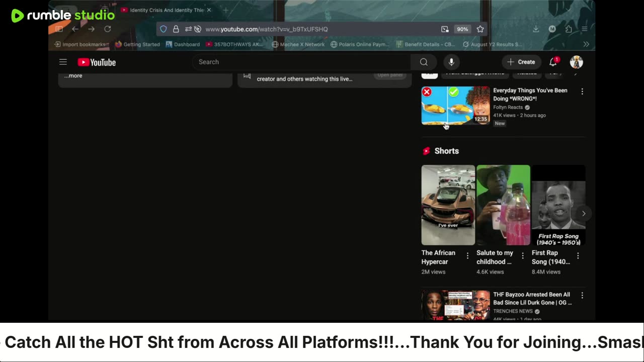Select the Identity Crisis And Identity Thief tab
Viewport: 644px width, 362px height.
tap(166, 10)
